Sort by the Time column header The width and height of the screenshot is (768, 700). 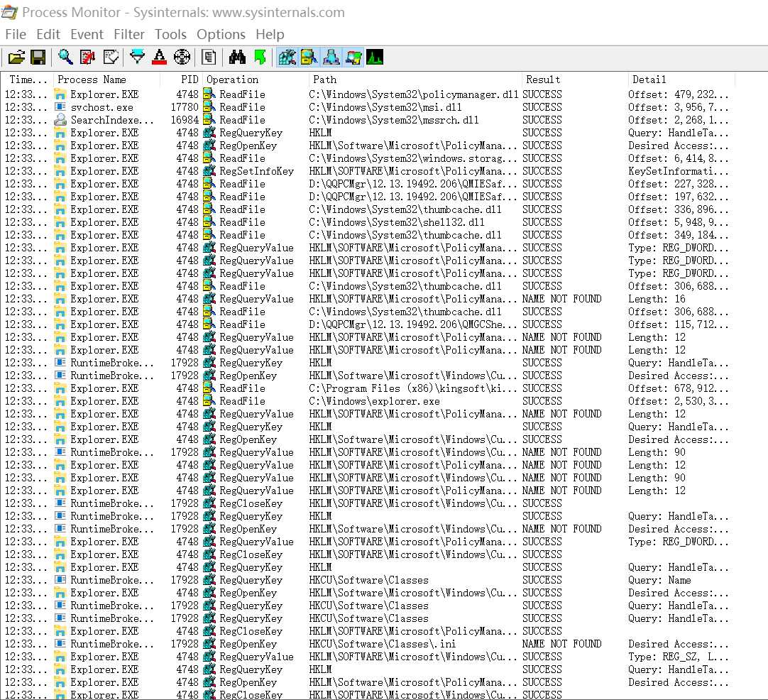pos(27,80)
